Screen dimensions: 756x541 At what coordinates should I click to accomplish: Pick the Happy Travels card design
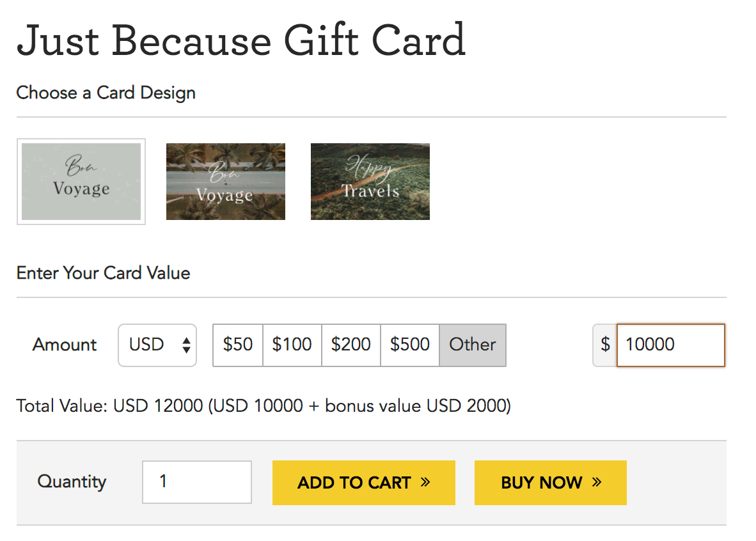click(x=370, y=182)
